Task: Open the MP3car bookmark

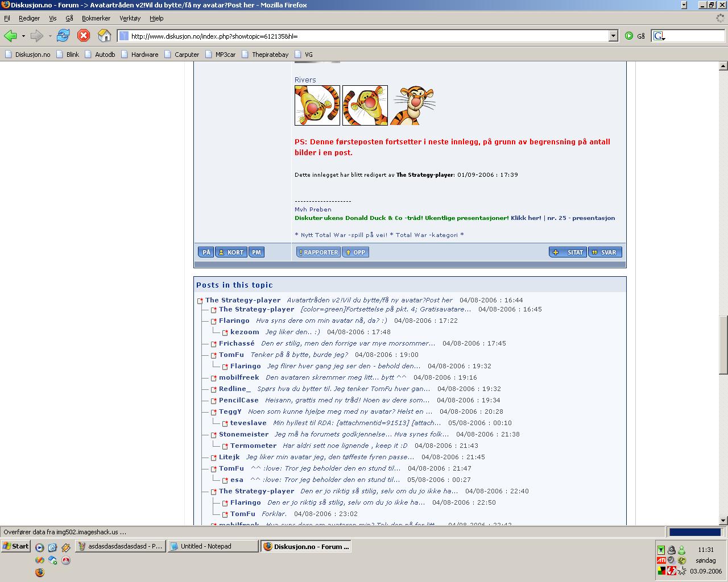Action: tap(220, 55)
